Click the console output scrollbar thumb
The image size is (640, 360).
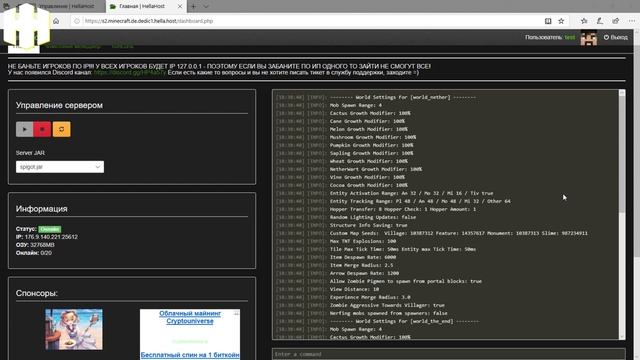point(622,153)
